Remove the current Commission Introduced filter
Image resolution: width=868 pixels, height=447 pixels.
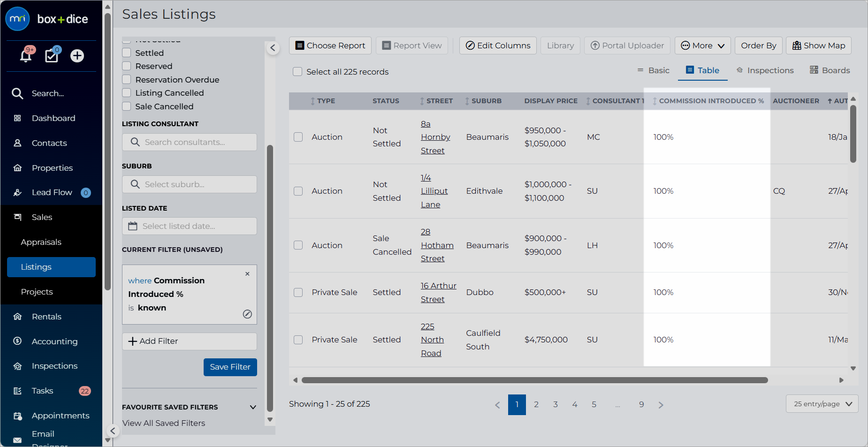pos(247,274)
